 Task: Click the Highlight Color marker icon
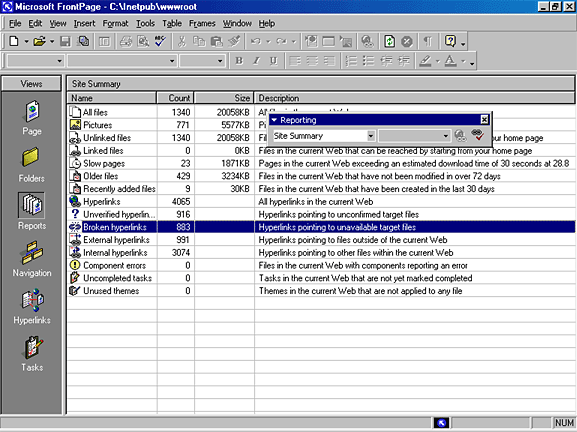[x=425, y=61]
